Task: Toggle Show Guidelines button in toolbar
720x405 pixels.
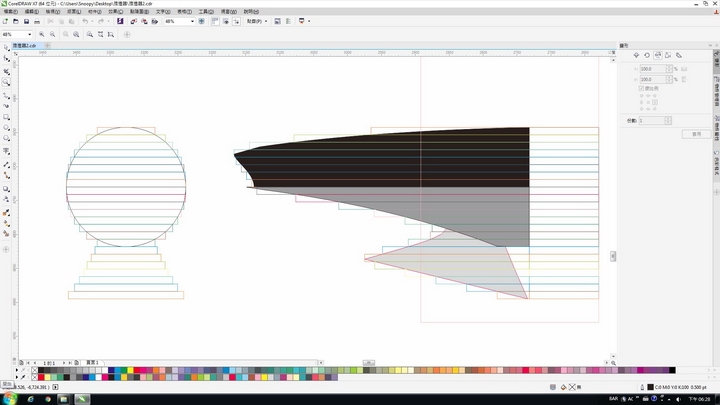Action: [236, 21]
